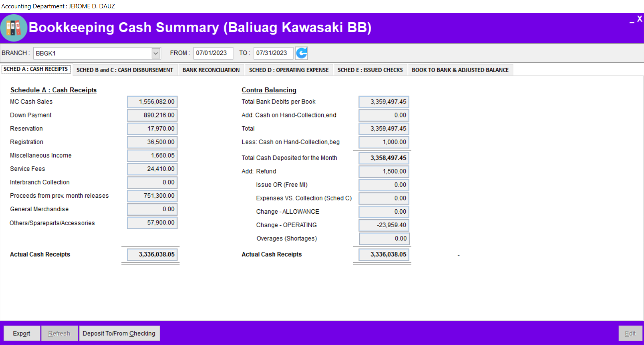This screenshot has width=644, height=345.
Task: Select the BBGK1 branch combo box
Action: pos(97,53)
